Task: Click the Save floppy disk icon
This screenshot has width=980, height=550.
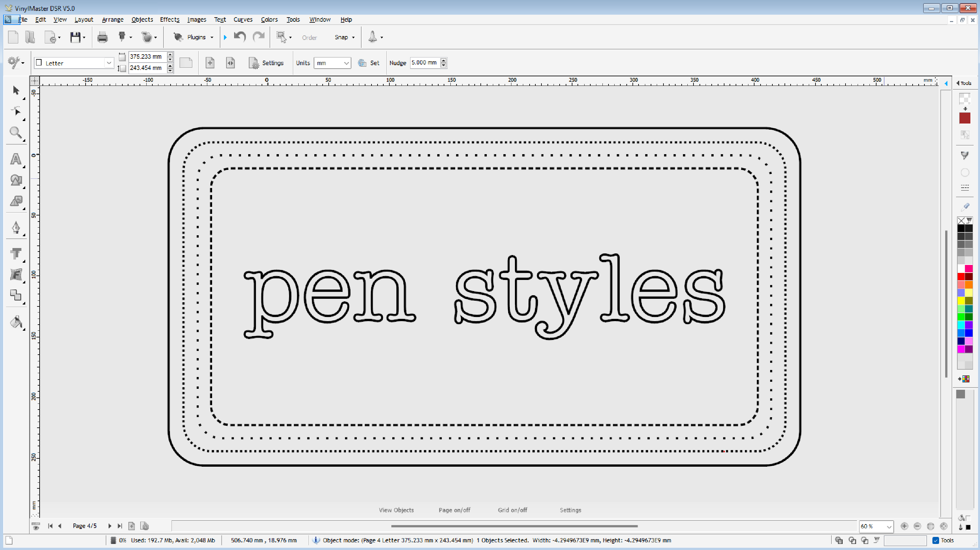Action: tap(75, 37)
